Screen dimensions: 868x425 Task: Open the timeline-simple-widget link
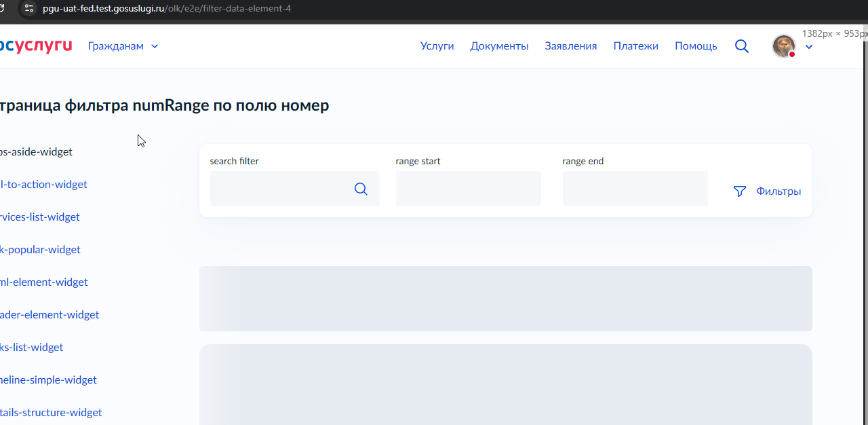[x=48, y=380]
